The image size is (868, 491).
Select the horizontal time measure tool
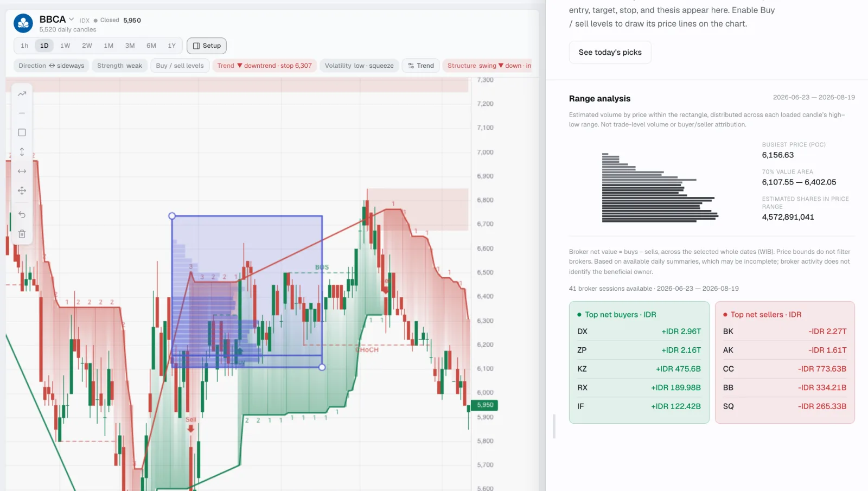click(22, 171)
